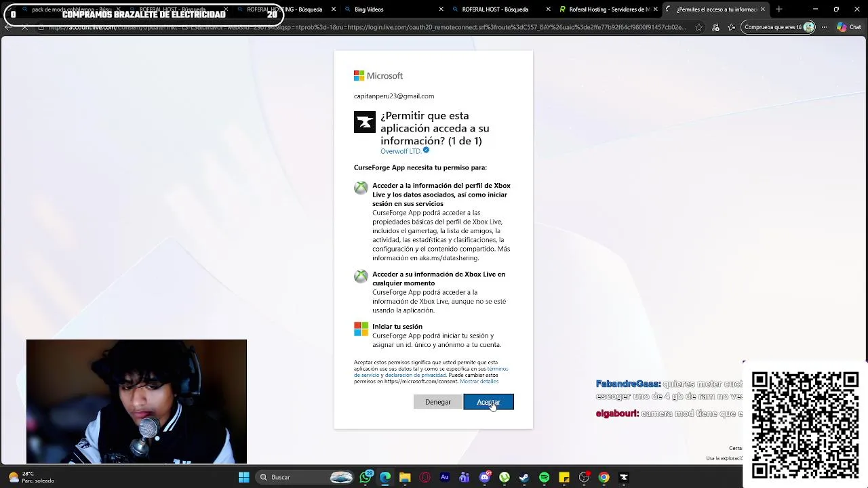Open the weather widget showing 28°C

click(31, 477)
